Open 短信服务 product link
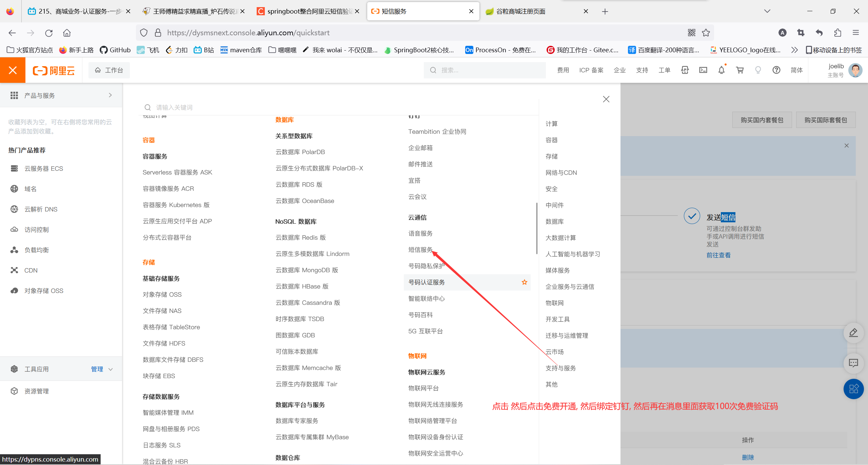 [x=420, y=249]
